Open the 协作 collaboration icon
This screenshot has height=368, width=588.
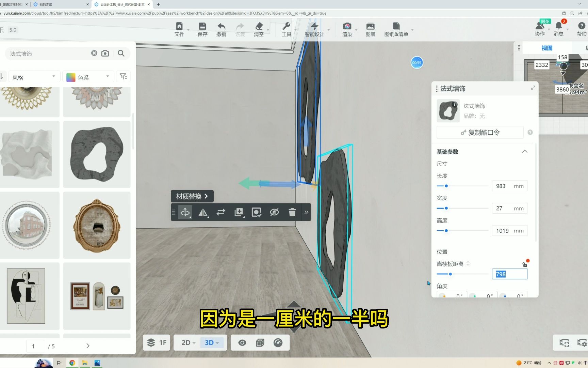point(540,29)
